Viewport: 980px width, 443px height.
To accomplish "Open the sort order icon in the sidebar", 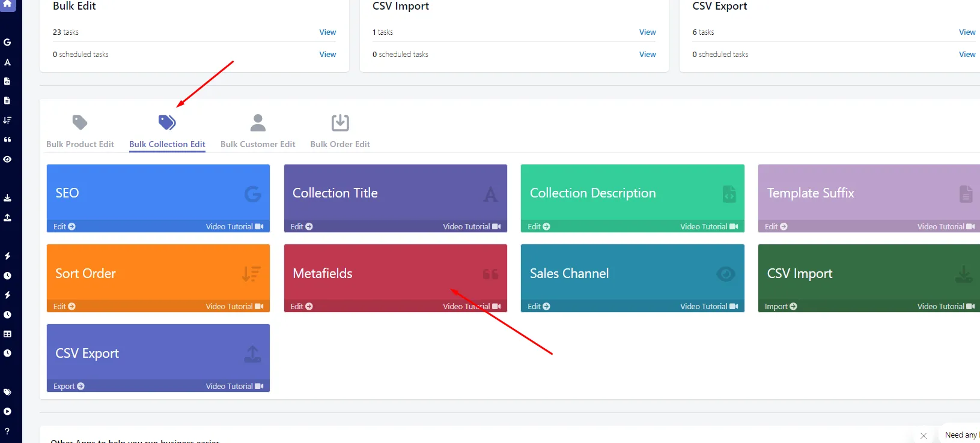I will 7,120.
